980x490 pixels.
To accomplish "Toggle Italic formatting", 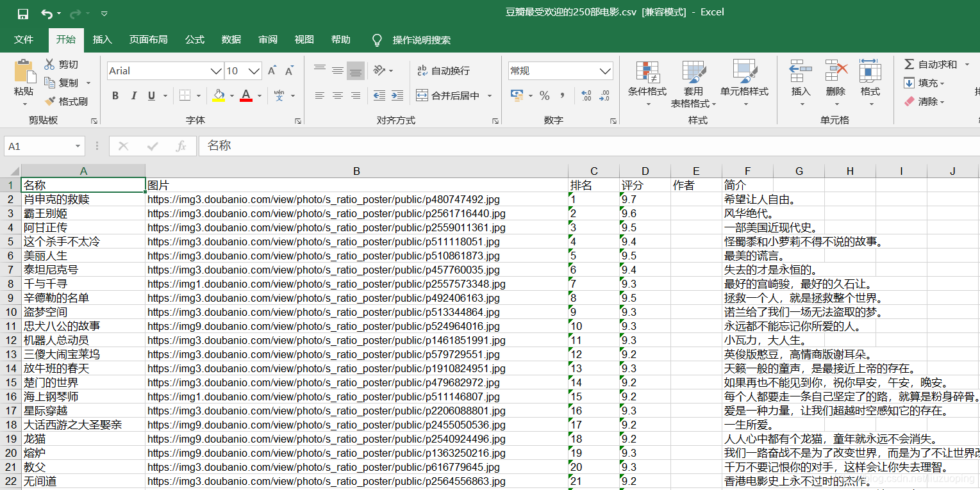I will point(133,95).
